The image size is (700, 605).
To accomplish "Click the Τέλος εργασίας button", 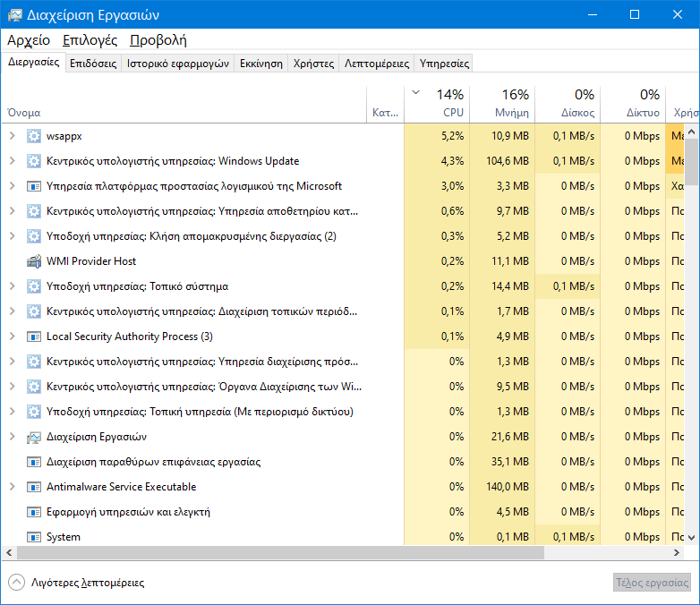I will 652,583.
